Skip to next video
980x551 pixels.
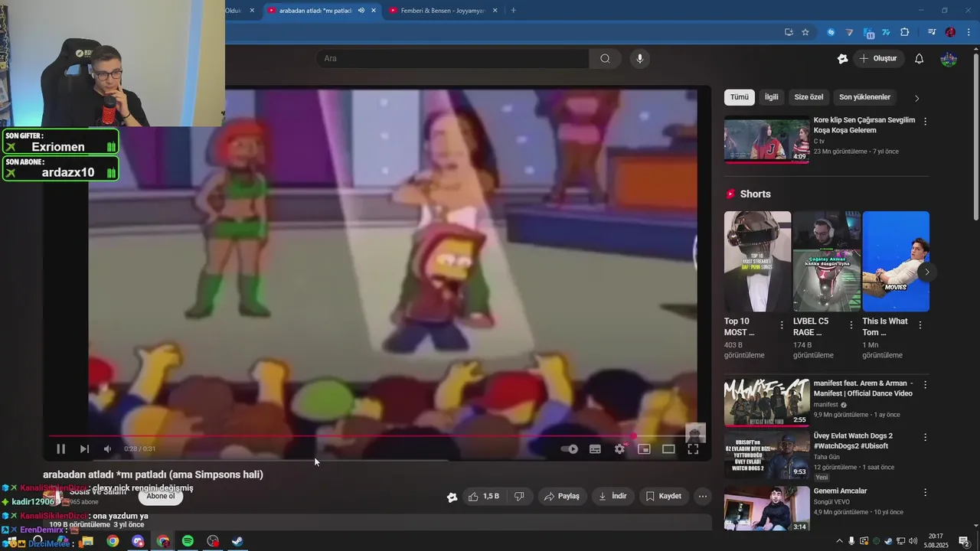[84, 449]
